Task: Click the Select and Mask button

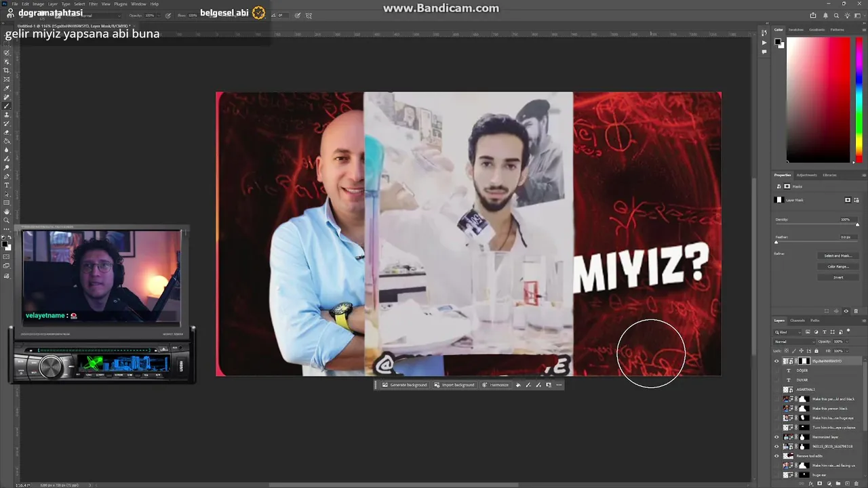Action: tap(838, 256)
